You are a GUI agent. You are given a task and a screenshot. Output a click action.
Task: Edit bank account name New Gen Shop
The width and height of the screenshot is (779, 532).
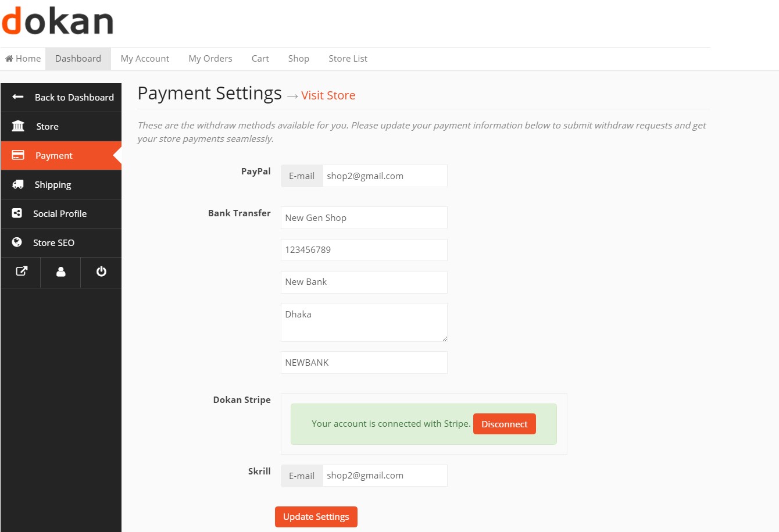tap(364, 218)
